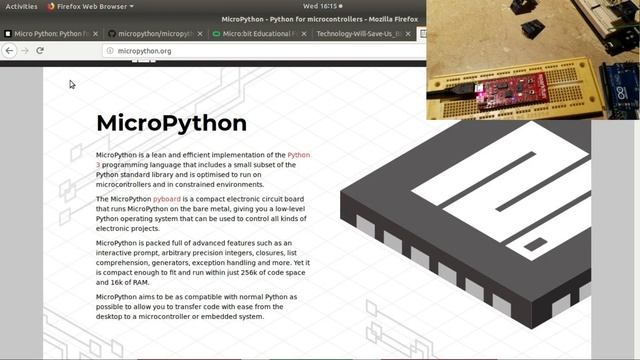Go forward using the forward arrow

[25, 51]
